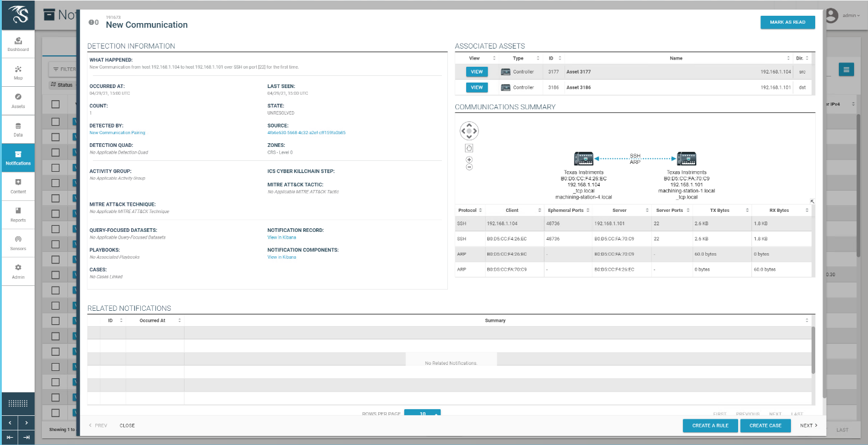The image size is (868, 445).
Task: Open the Content section icon
Action: [18, 186]
